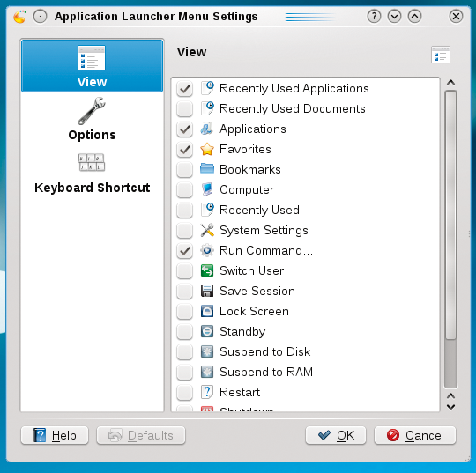This screenshot has width=476, height=473.
Task: Click the Favorites star icon
Action: point(207,149)
